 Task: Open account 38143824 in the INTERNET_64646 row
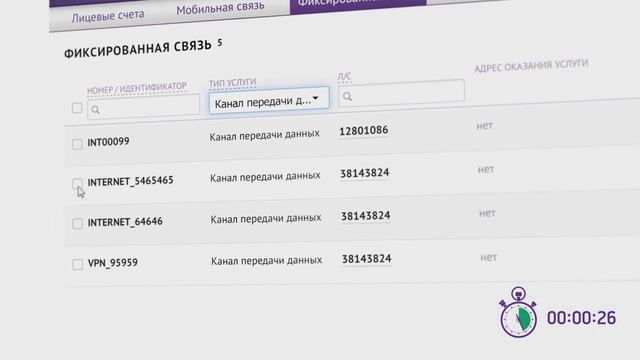pos(366,216)
